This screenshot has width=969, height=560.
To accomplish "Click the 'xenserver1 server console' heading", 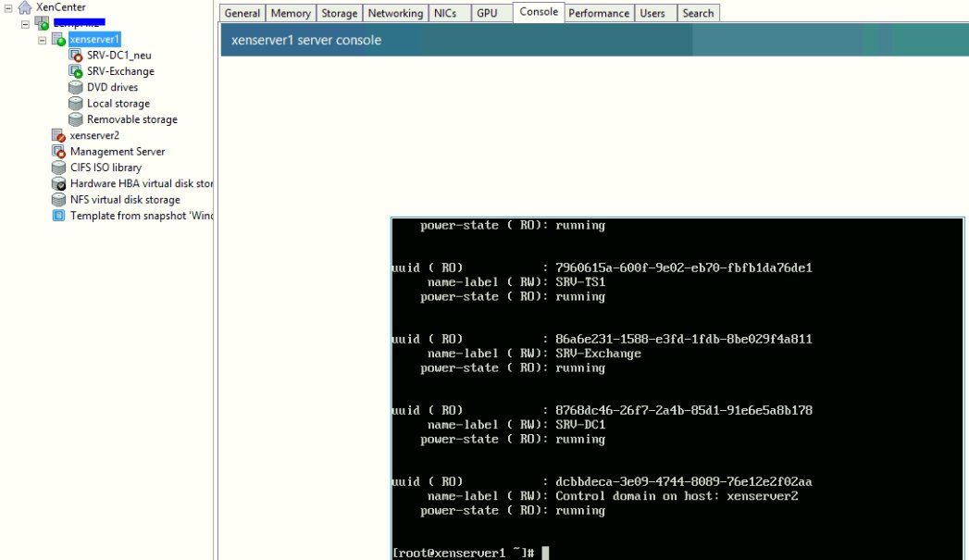I will point(306,40).
